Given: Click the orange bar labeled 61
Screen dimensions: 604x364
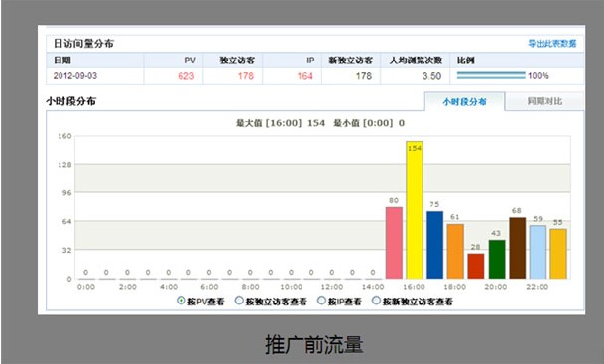Looking at the screenshot, I should point(455,252).
